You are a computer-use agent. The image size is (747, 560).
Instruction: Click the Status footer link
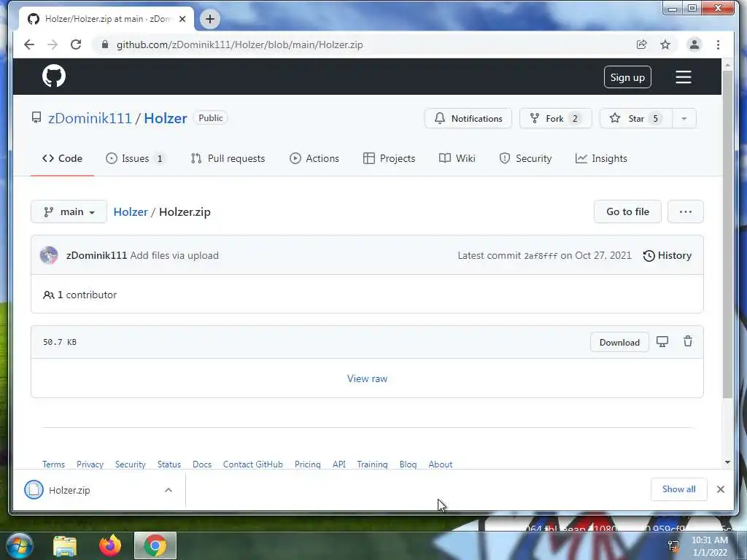169,464
